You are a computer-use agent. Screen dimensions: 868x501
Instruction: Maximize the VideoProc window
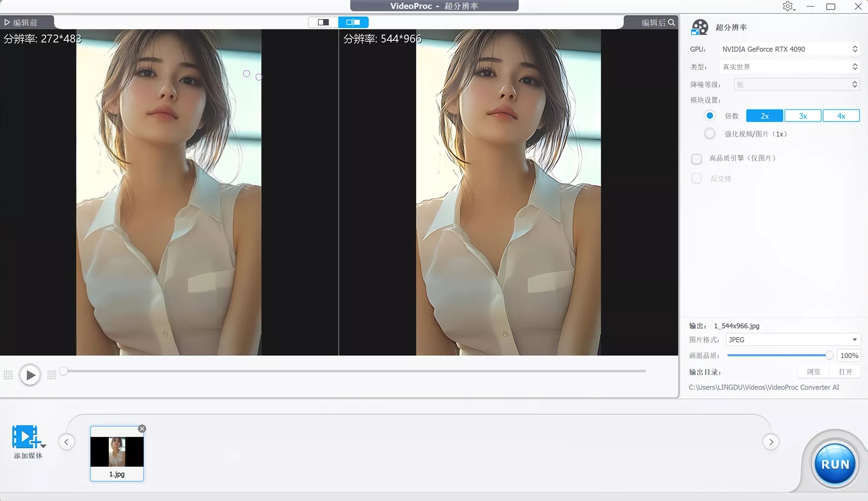(831, 6)
